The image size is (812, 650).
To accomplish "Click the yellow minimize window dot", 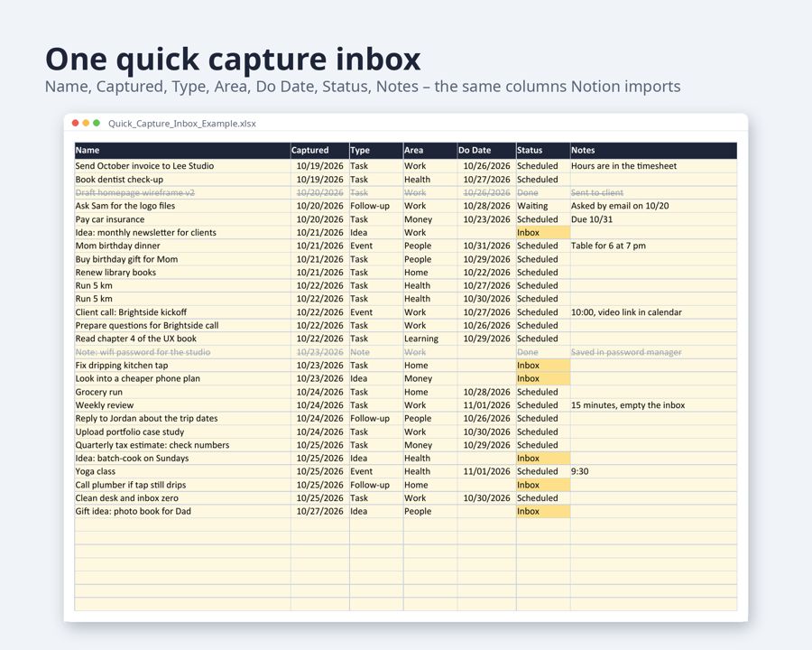I will [x=86, y=123].
